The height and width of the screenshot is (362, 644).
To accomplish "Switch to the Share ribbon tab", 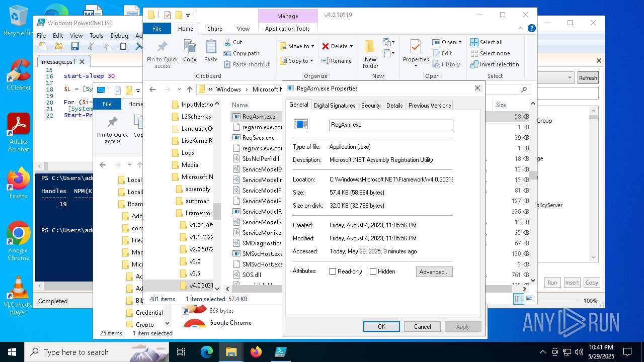I will coord(215,29).
